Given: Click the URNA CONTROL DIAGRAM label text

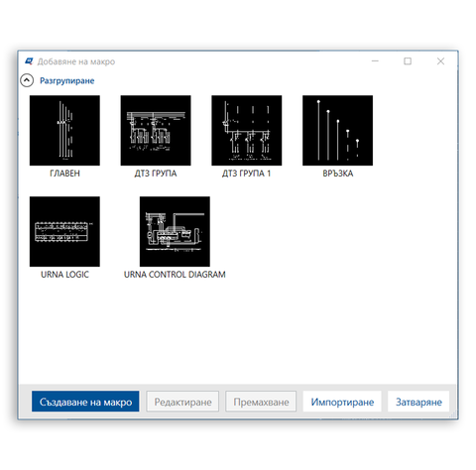Looking at the screenshot, I should pos(175,275).
